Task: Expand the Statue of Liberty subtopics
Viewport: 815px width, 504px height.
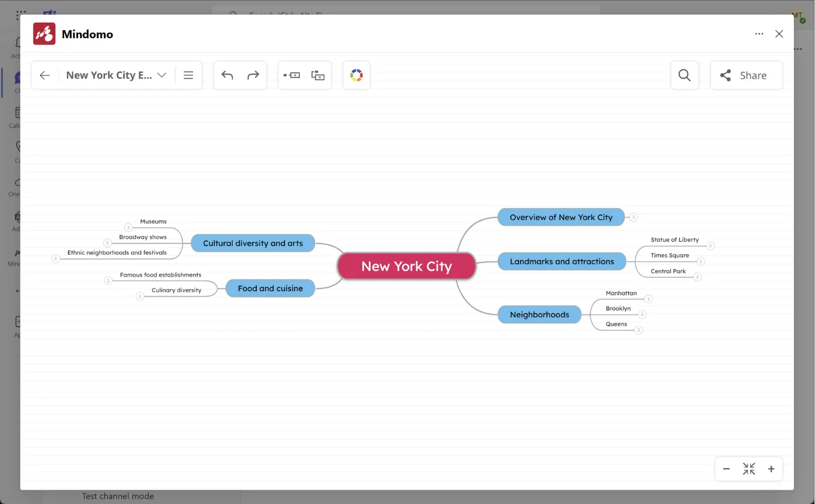Action: (x=710, y=246)
